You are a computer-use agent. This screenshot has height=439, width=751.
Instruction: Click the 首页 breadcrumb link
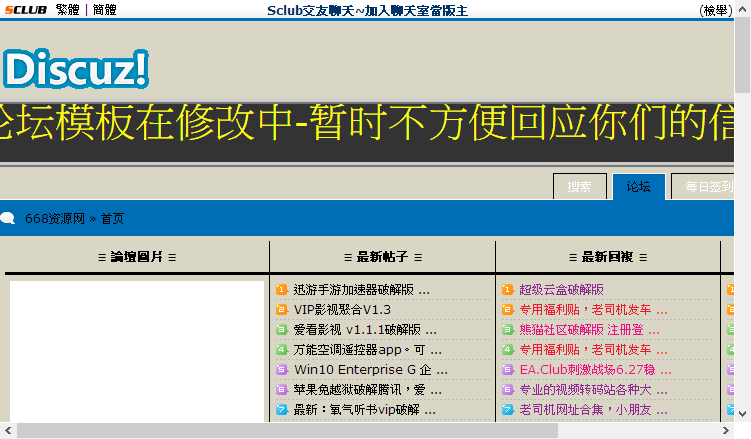pyautogui.click(x=112, y=219)
